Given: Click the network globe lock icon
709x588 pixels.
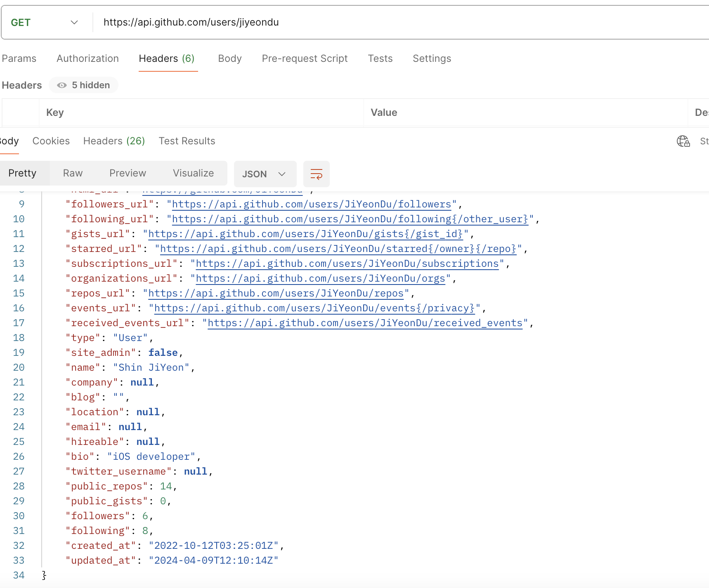Looking at the screenshot, I should tap(683, 141).
